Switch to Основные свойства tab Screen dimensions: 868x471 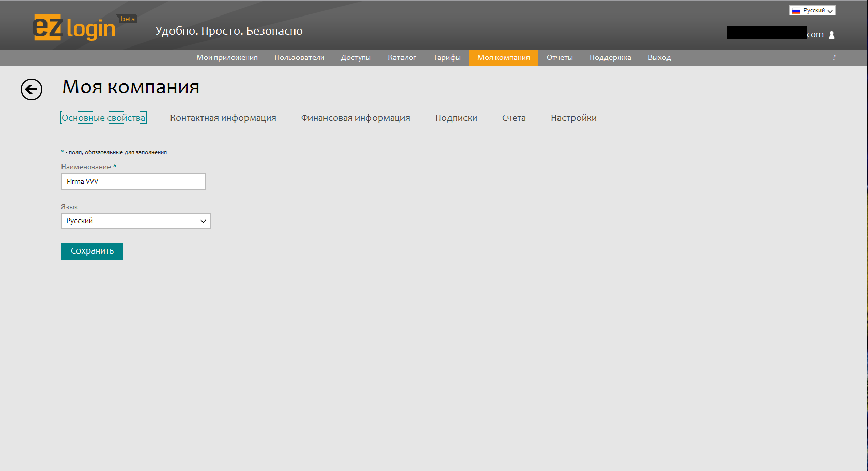(103, 118)
